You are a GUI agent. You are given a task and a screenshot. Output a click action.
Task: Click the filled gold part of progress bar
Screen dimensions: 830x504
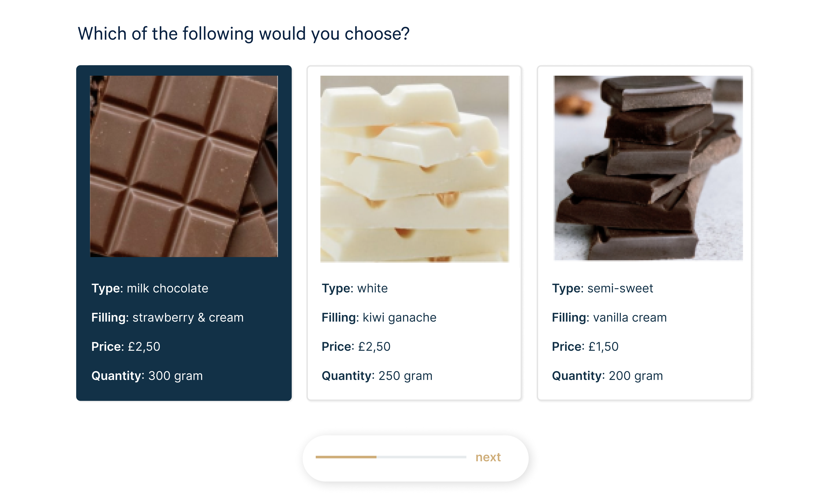[346, 457]
